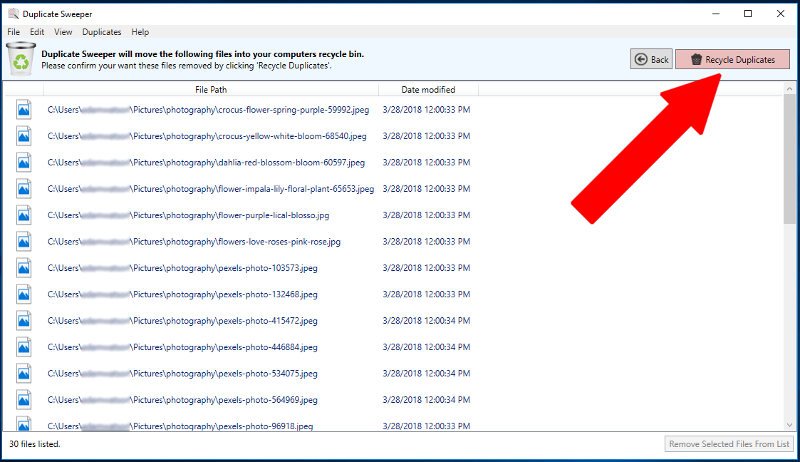The image size is (800, 462).
Task: Click the date modified of pexels-photo-415472.jpeg
Action: (x=427, y=321)
